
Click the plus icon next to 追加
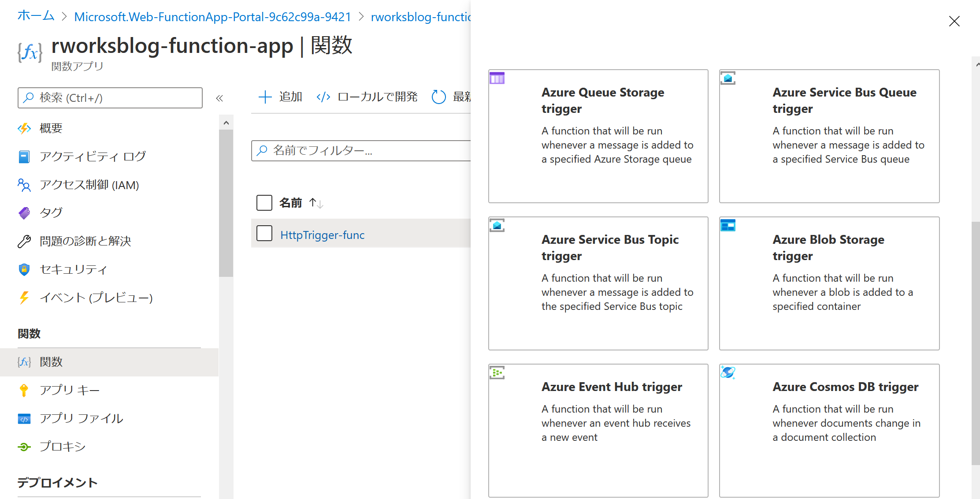[265, 97]
